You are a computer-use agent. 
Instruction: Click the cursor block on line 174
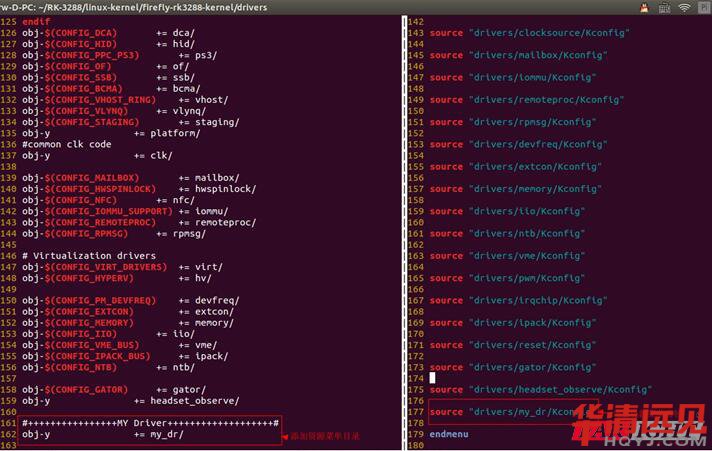tap(433, 378)
